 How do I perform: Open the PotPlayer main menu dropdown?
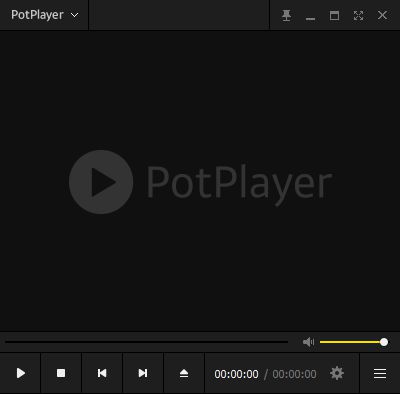point(44,15)
